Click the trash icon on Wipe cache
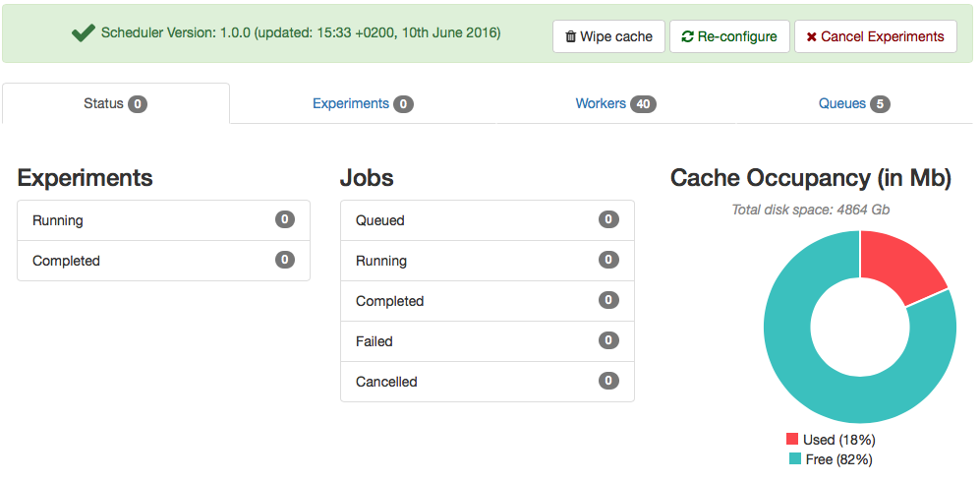This screenshot has height=482, width=980. coord(571,37)
